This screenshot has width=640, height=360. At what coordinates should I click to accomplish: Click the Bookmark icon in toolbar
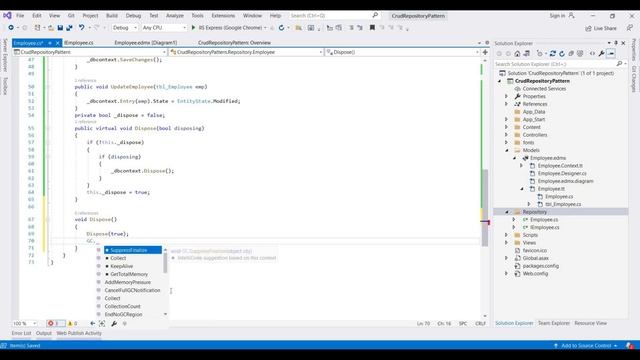click(372, 28)
